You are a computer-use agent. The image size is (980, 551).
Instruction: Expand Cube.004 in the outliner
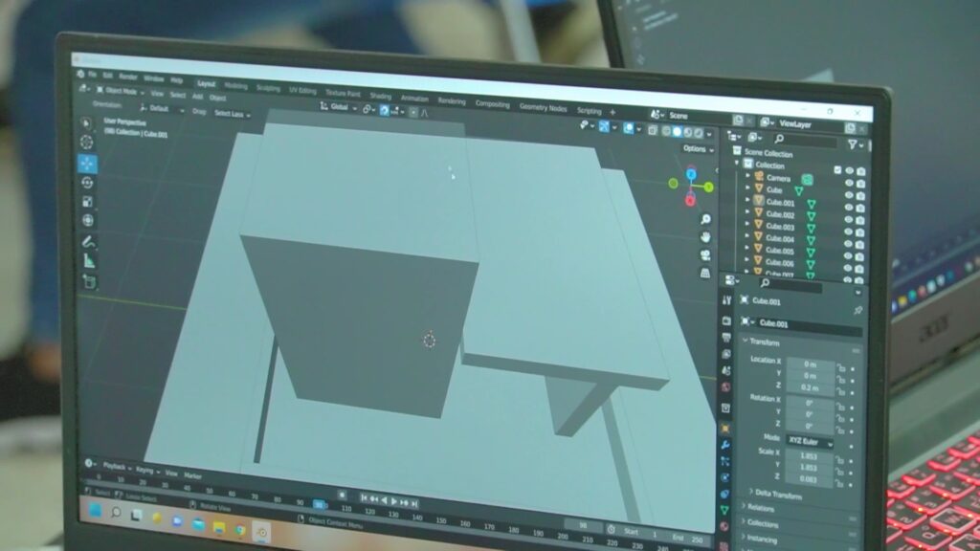pyautogui.click(x=746, y=237)
